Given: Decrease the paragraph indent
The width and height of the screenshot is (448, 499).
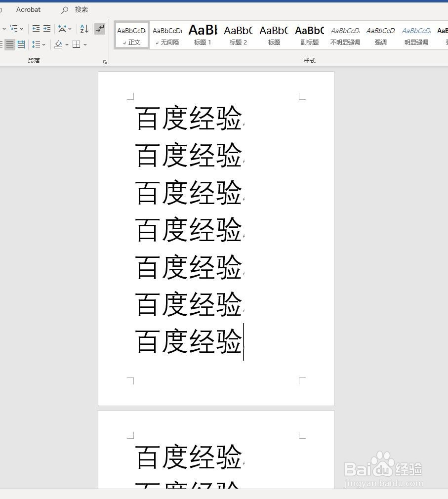Looking at the screenshot, I should coord(36,29).
